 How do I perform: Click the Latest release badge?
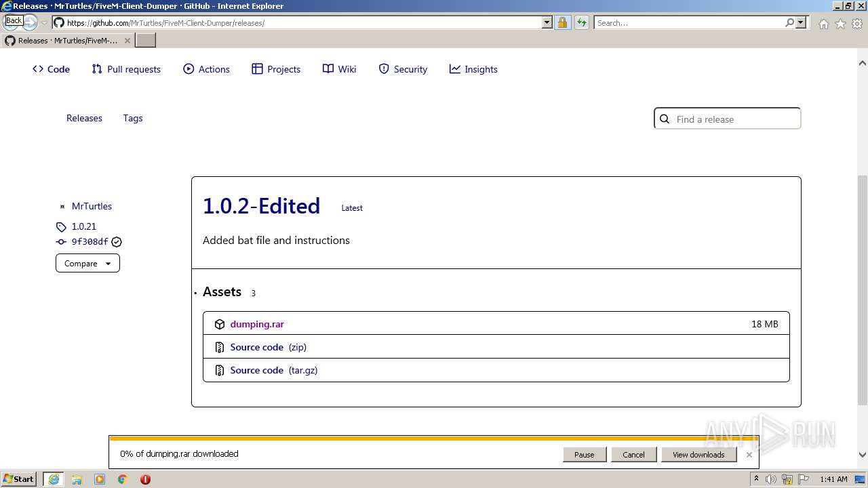click(352, 208)
